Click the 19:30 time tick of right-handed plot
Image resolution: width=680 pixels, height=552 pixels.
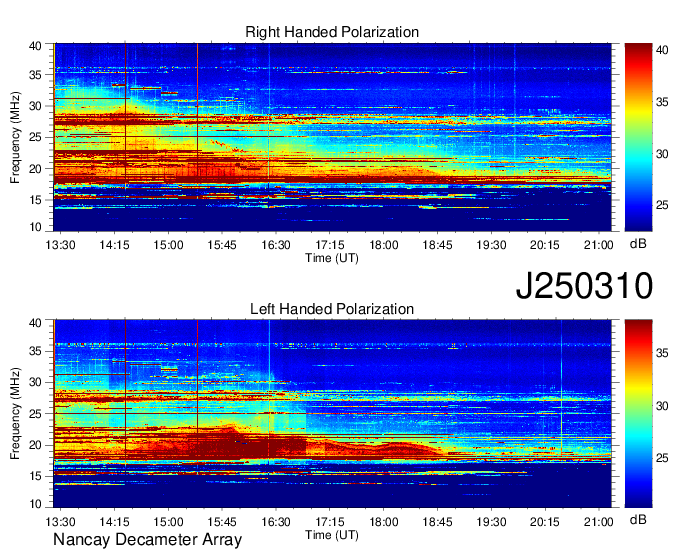tap(491, 245)
